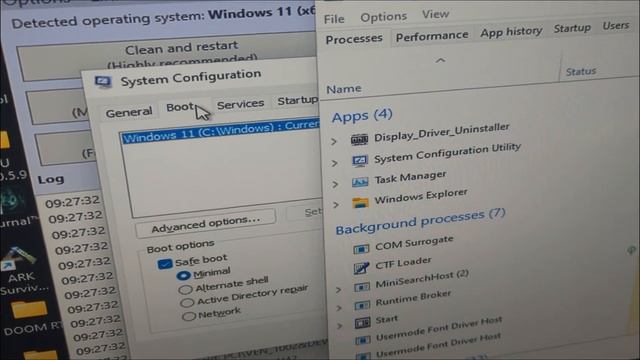Open the DOOM folder icon on the desktop
Screen dimensions: 640x360
[29, 310]
